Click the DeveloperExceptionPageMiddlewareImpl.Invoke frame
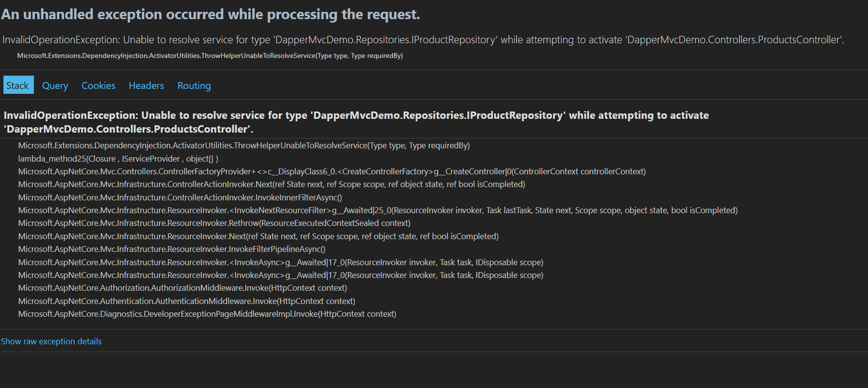 click(x=207, y=314)
